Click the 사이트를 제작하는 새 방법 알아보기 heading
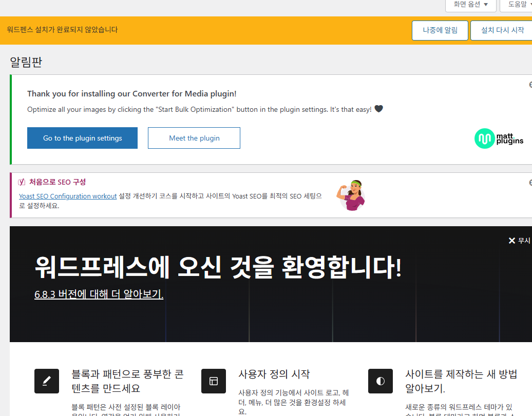This screenshot has height=416, width=532. (461, 381)
